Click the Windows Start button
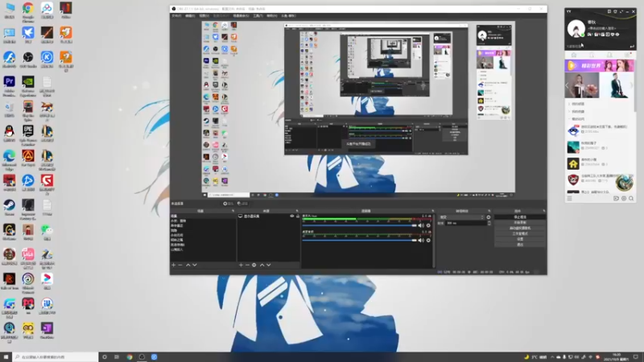The height and width of the screenshot is (362, 644). [x=6, y=357]
